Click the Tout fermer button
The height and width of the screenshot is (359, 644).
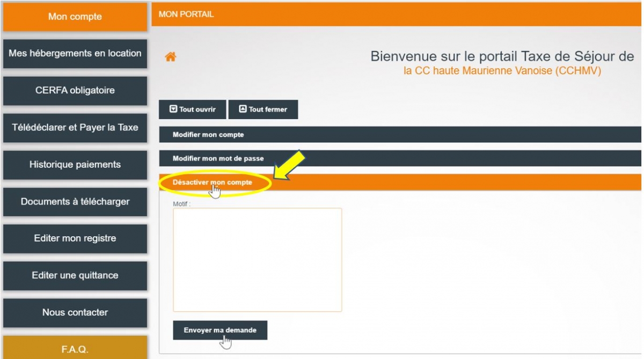click(x=263, y=109)
